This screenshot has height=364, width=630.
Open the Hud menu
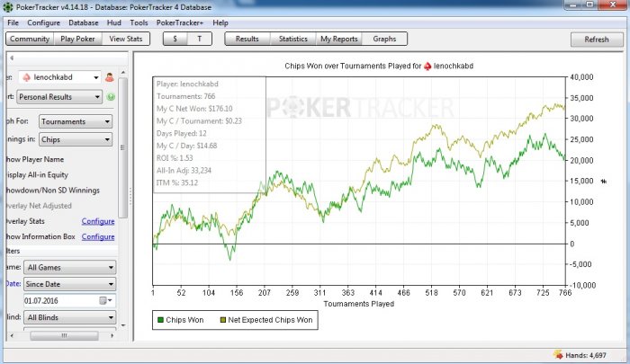(113, 22)
